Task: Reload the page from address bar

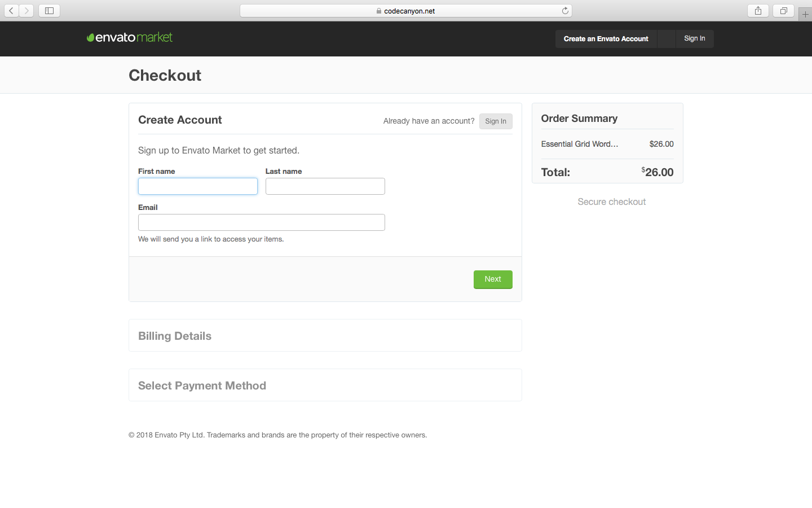Action: [565, 11]
